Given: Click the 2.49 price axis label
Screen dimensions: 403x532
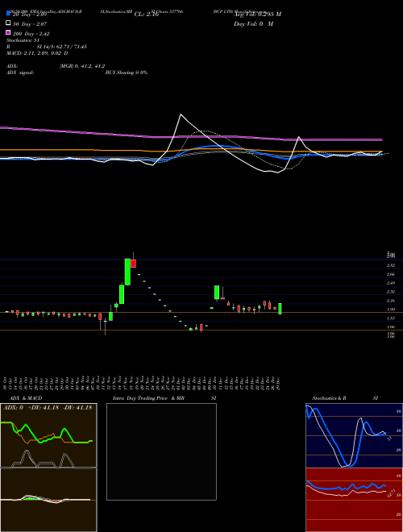Looking at the screenshot, I should 390,283.
